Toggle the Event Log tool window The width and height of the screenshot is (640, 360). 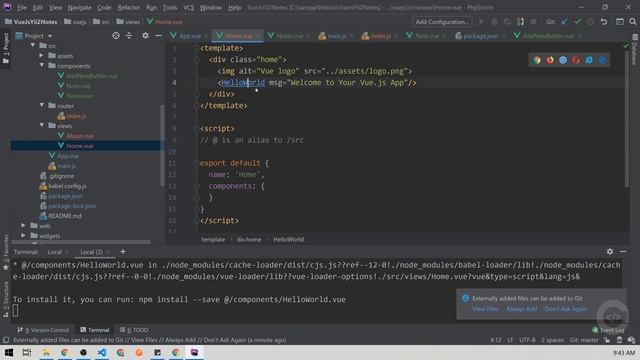coord(609,330)
